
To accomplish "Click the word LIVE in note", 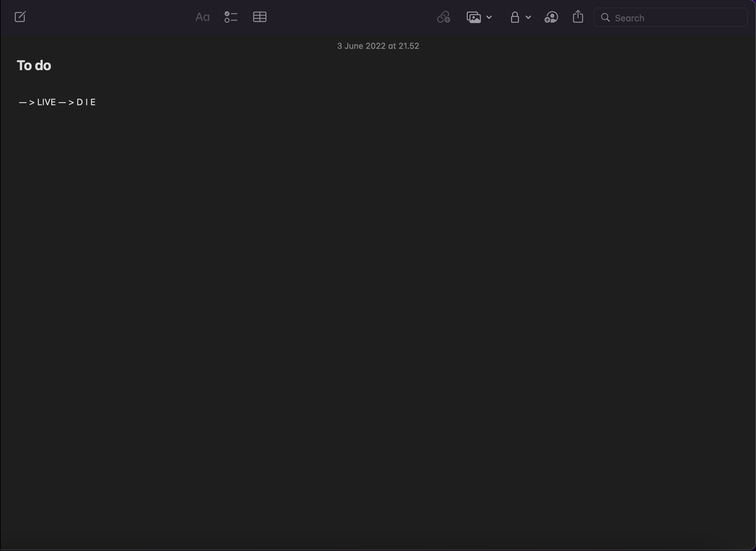I will tap(46, 102).
